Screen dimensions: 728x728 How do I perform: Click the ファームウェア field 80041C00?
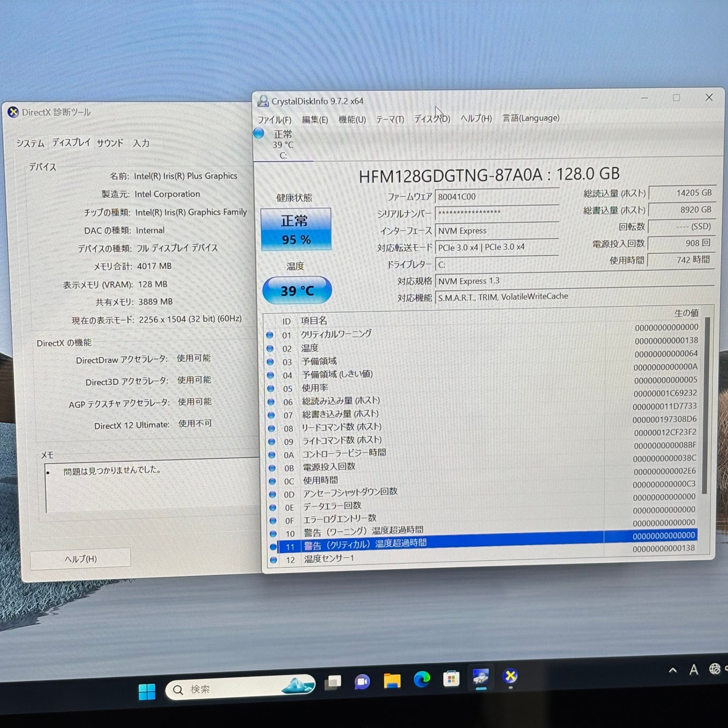pyautogui.click(x=497, y=196)
